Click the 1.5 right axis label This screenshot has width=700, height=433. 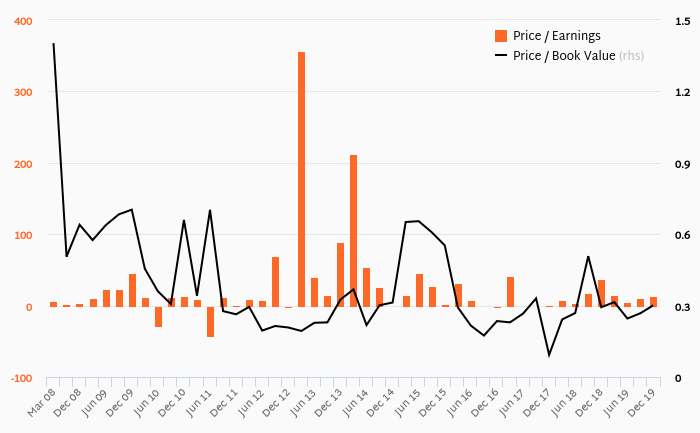click(683, 21)
